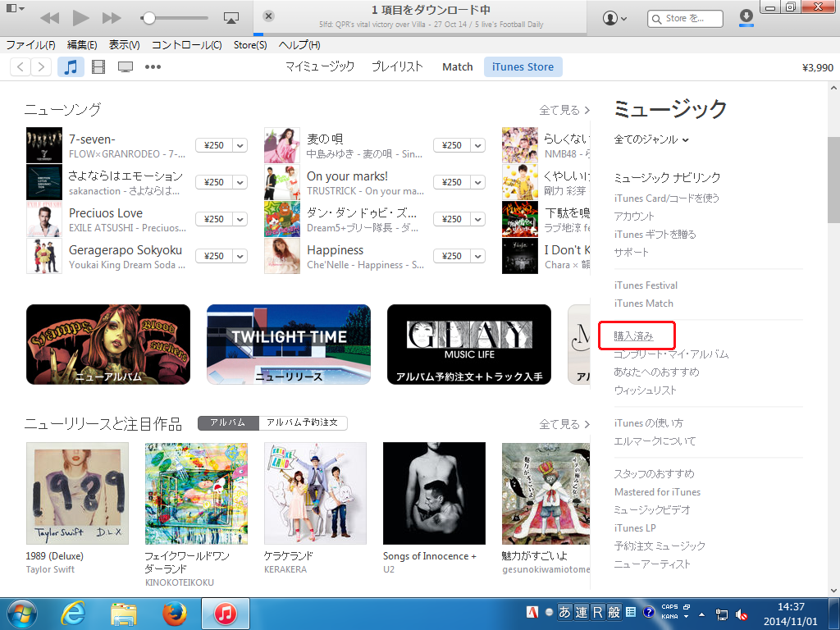
Task: Open the TWILIGHT TIME banner
Action: [x=289, y=345]
